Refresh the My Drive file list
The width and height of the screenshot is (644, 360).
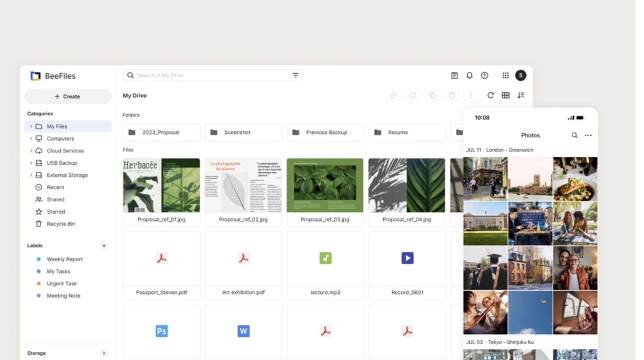491,96
